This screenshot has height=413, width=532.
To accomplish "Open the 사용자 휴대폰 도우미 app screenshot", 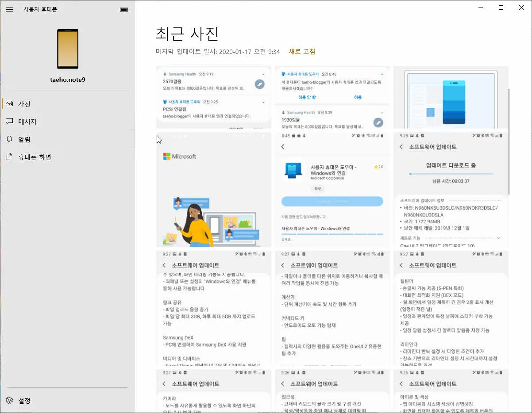I will (332, 190).
